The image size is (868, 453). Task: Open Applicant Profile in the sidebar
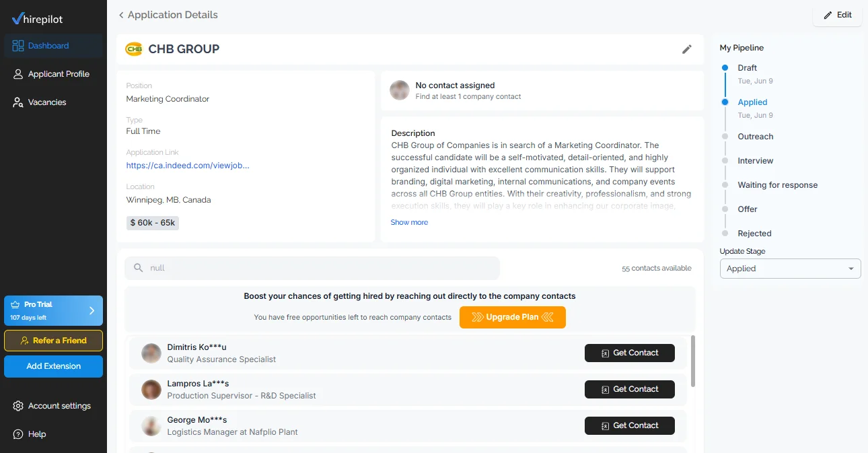[53, 74]
